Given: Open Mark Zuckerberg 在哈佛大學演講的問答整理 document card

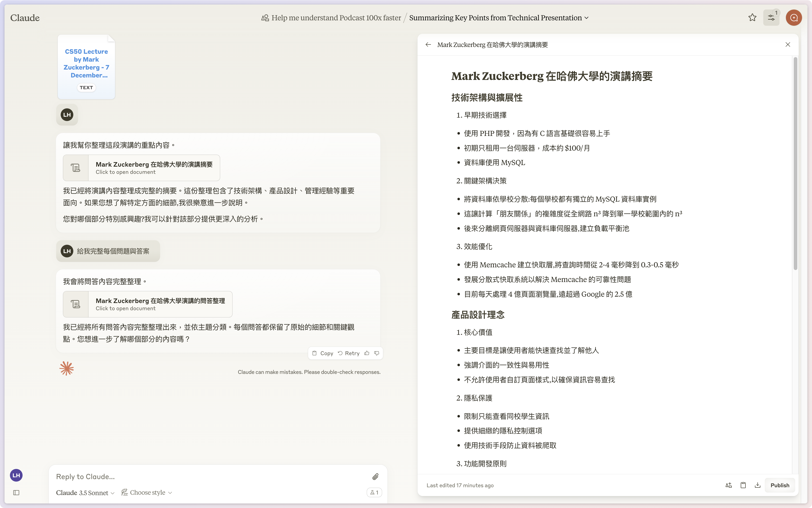Looking at the screenshot, I should pyautogui.click(x=148, y=304).
